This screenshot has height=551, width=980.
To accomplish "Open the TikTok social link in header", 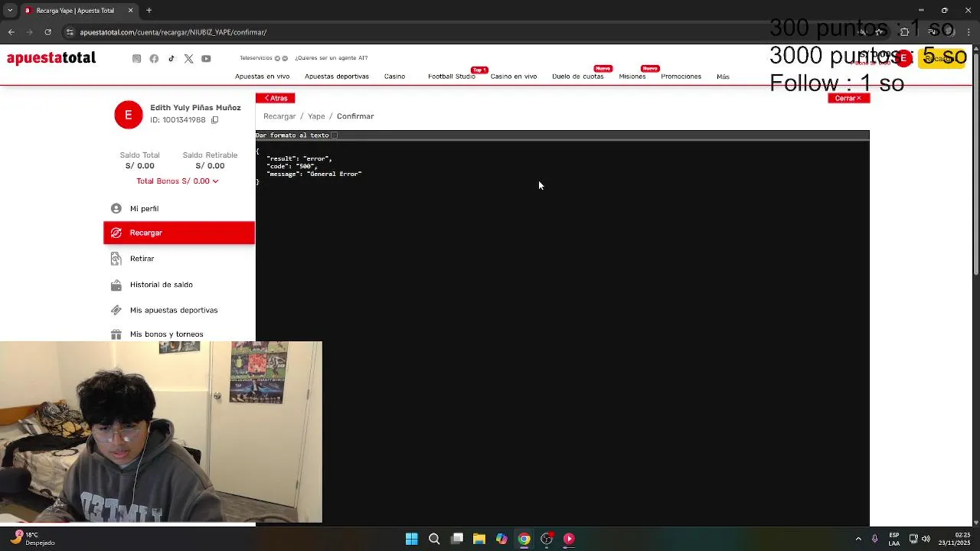I will click(171, 59).
